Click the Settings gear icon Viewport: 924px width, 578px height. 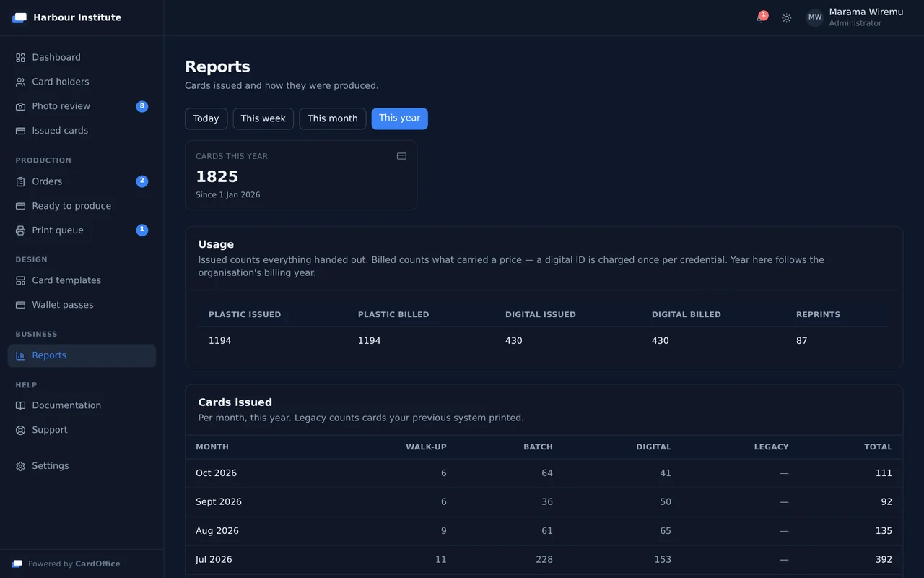(20, 466)
